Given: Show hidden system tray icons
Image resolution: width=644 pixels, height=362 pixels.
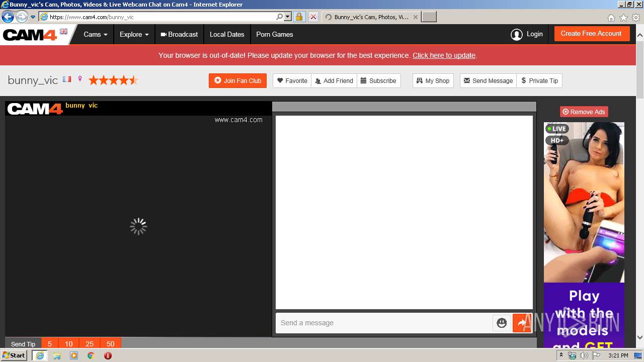Looking at the screenshot, I should pos(561,355).
